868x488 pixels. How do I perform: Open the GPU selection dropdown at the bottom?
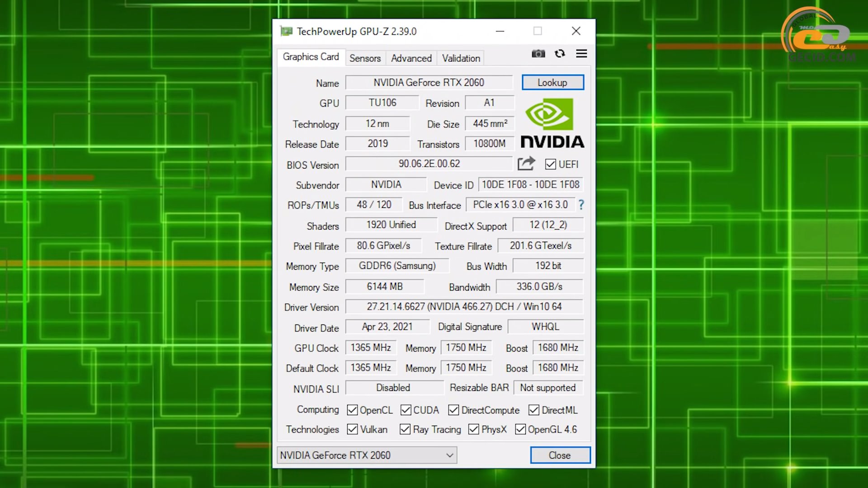click(x=367, y=455)
